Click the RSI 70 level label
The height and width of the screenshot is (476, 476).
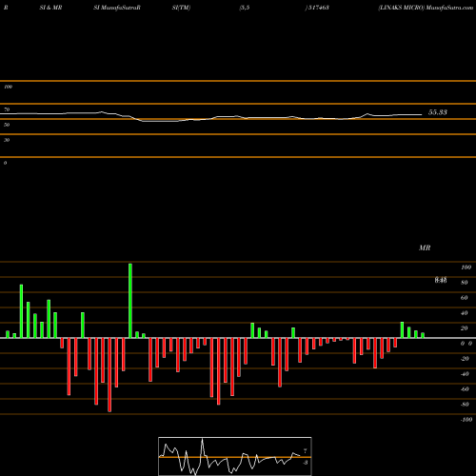point(7,109)
